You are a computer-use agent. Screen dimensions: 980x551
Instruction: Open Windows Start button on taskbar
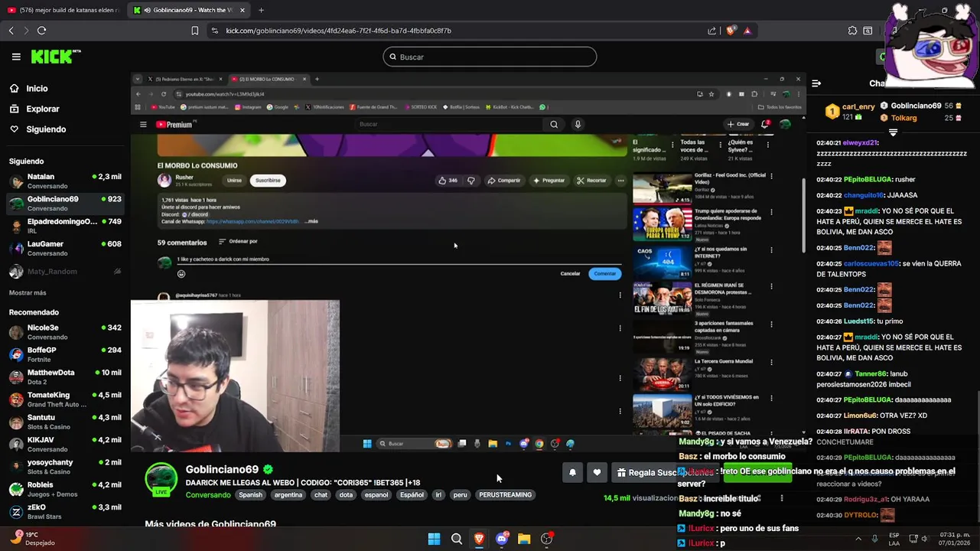[434, 539]
